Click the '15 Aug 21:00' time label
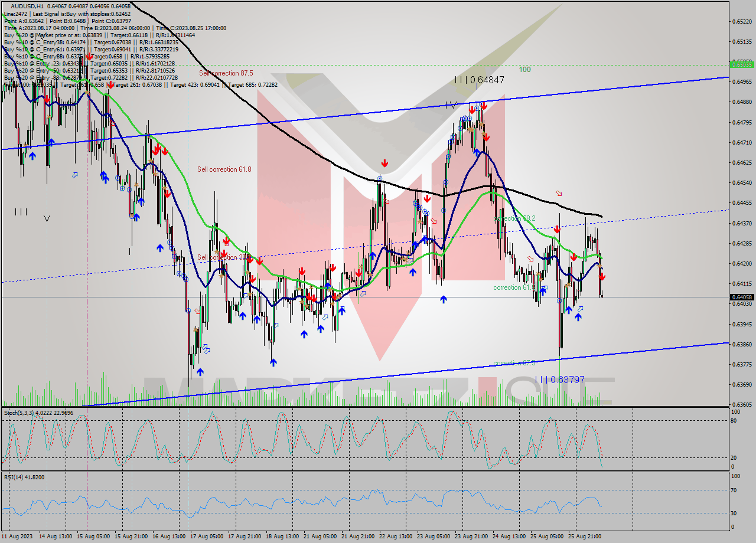The image size is (756, 543). tap(132, 537)
